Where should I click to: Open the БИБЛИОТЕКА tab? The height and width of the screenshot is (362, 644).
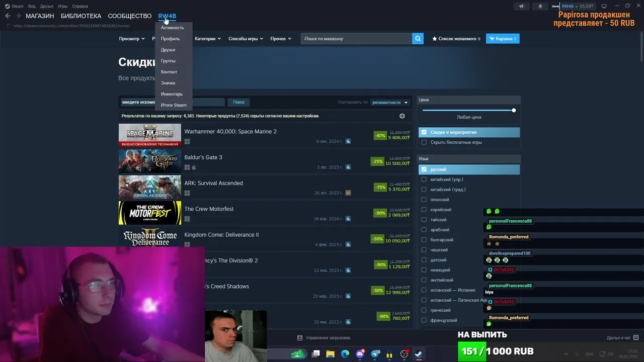tap(81, 16)
